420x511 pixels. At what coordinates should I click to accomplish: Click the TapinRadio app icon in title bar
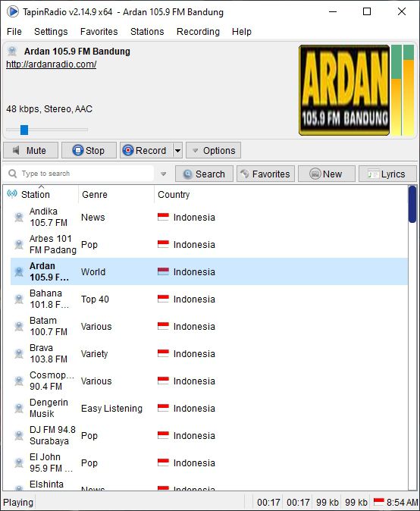point(13,11)
